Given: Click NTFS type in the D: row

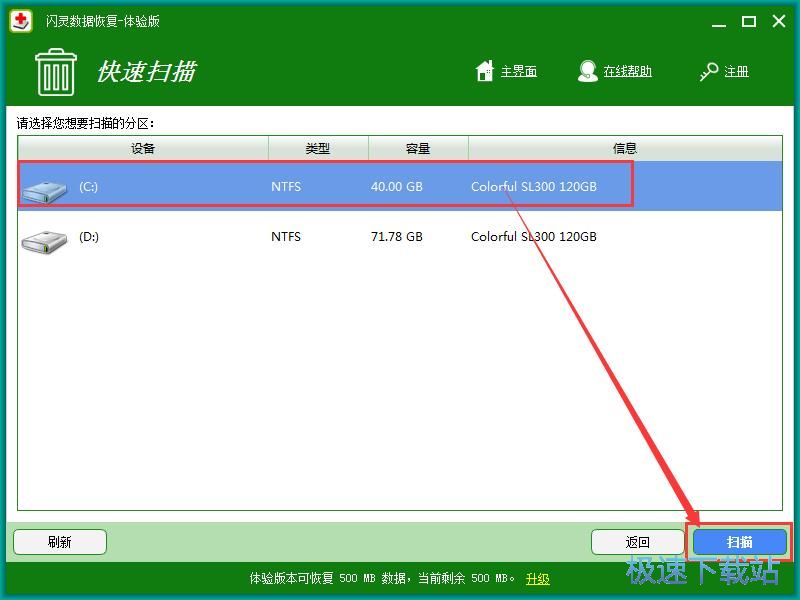Looking at the screenshot, I should 286,237.
